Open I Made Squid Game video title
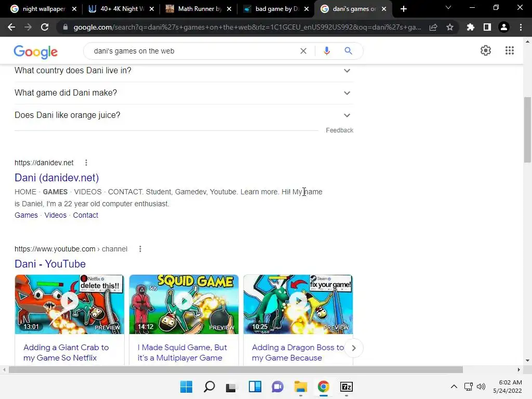Screen dimensions: 532x399 [x=182, y=353]
